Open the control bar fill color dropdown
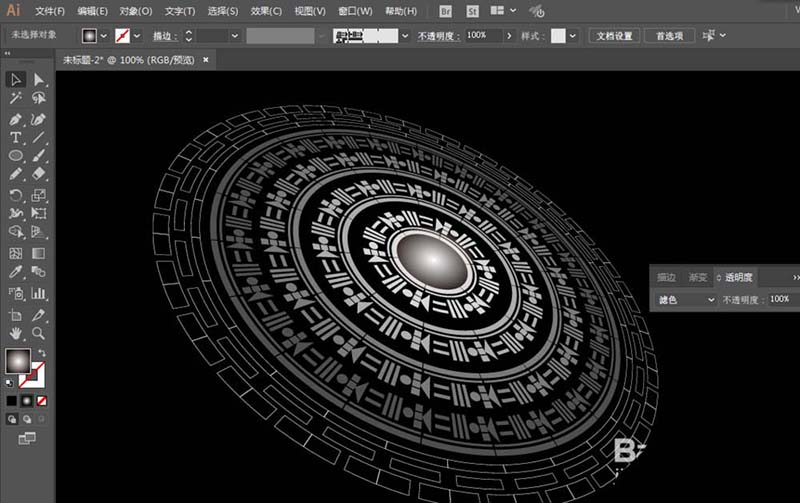 tap(104, 36)
